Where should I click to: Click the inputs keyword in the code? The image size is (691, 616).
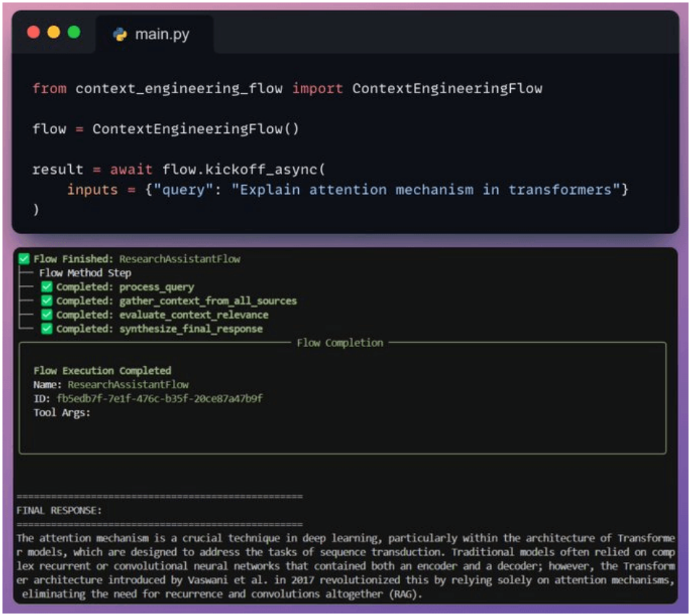(92, 190)
